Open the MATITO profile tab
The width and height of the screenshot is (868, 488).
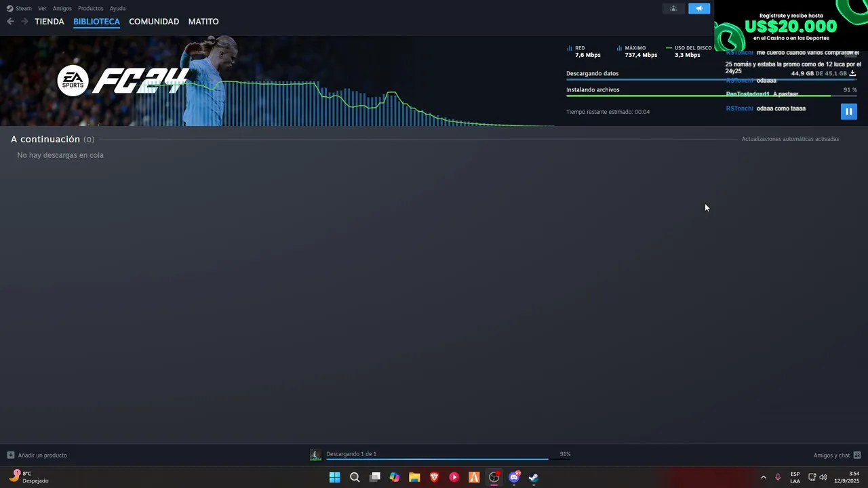tap(203, 22)
